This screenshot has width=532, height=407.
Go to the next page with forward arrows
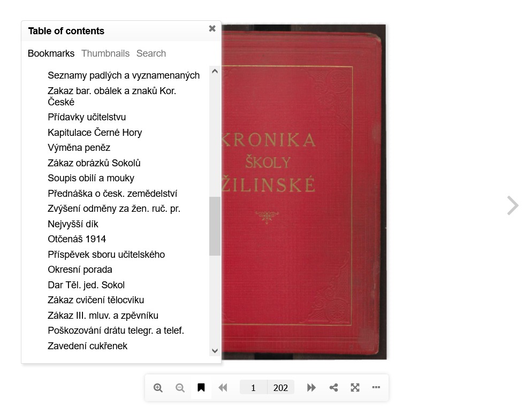(311, 388)
